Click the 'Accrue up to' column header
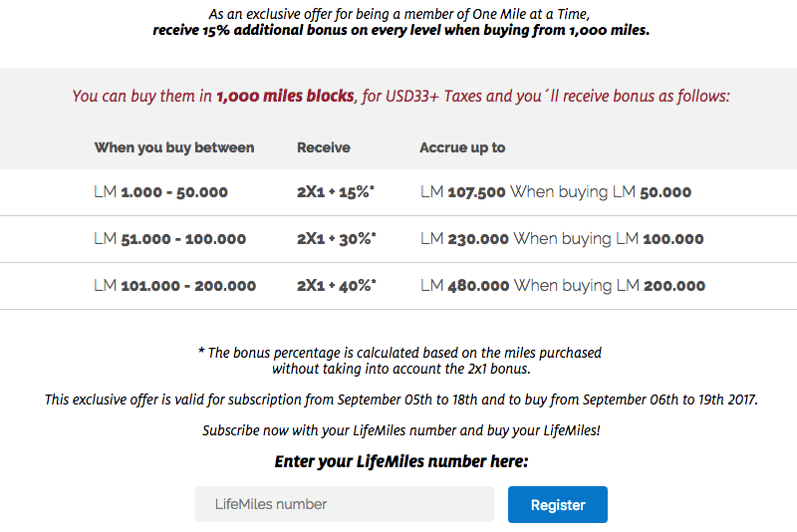 coord(462,147)
